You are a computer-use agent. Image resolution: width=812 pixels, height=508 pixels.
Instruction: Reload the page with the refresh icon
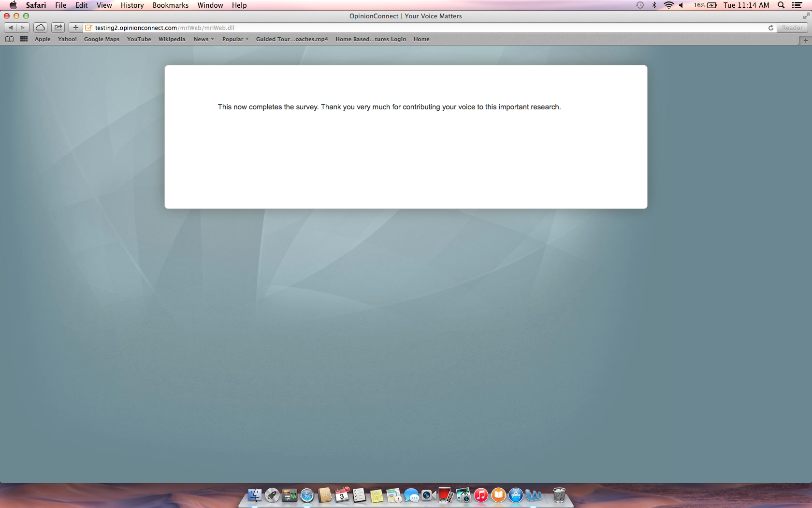coord(771,28)
